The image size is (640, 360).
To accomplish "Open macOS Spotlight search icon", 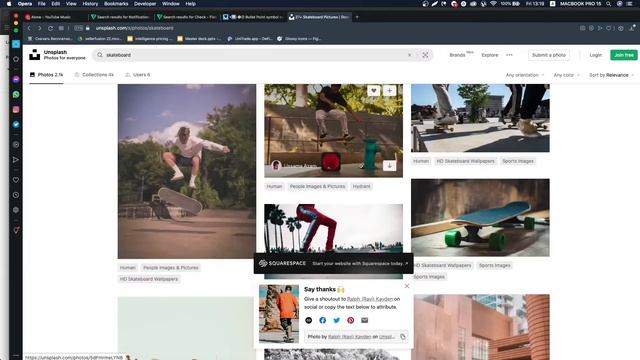I will click(608, 4).
